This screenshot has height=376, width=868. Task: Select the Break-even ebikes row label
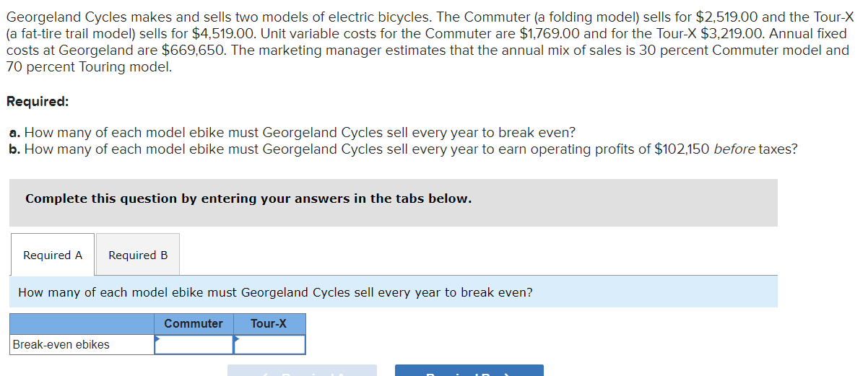pos(61,345)
